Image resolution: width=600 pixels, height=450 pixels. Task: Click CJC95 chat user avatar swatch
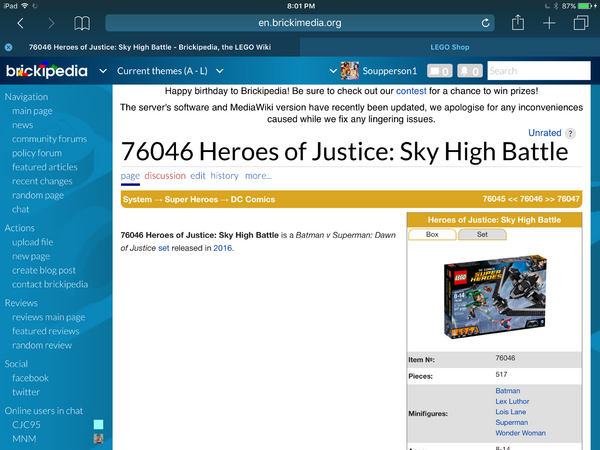[x=98, y=424]
